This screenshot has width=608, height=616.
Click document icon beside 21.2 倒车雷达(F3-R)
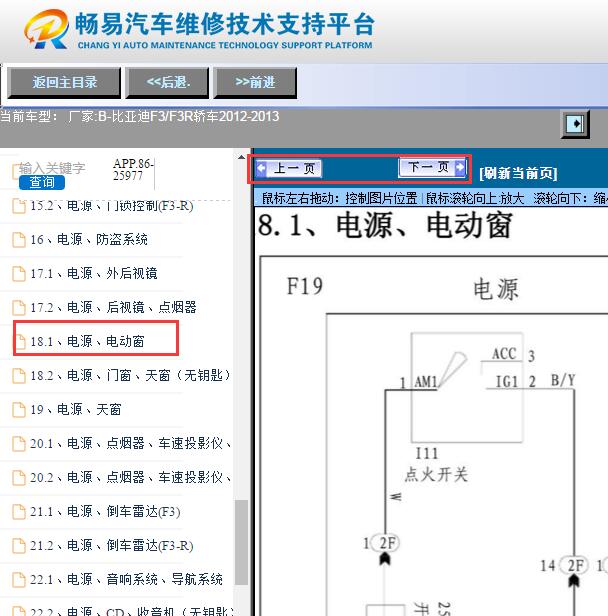click(x=19, y=546)
